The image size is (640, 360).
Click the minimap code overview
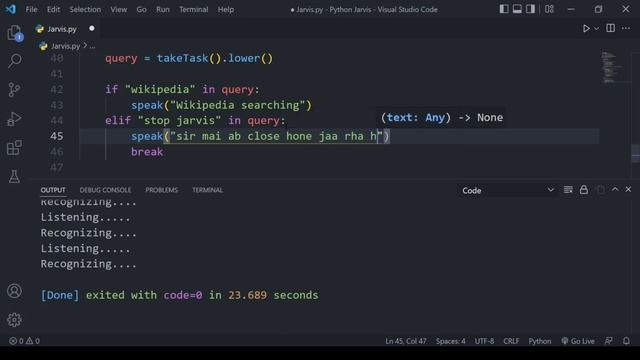pyautogui.click(x=612, y=67)
